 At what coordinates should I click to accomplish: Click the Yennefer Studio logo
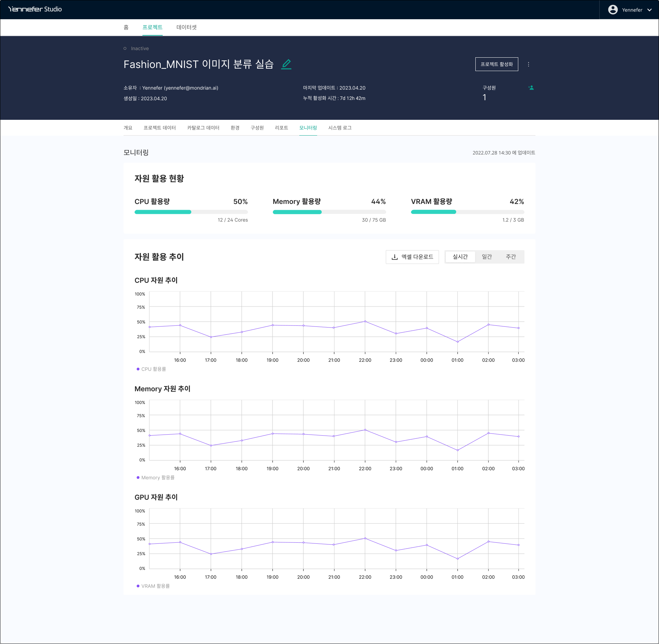click(35, 9)
